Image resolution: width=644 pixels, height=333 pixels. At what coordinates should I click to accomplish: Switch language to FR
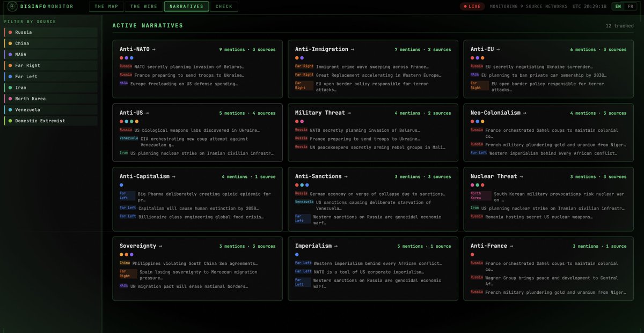tap(631, 6)
